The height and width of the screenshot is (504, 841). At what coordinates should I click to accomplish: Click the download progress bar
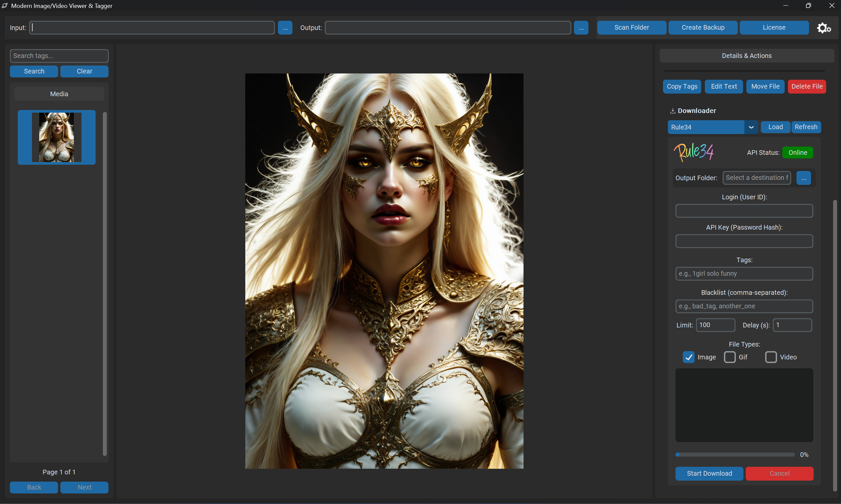(x=735, y=454)
